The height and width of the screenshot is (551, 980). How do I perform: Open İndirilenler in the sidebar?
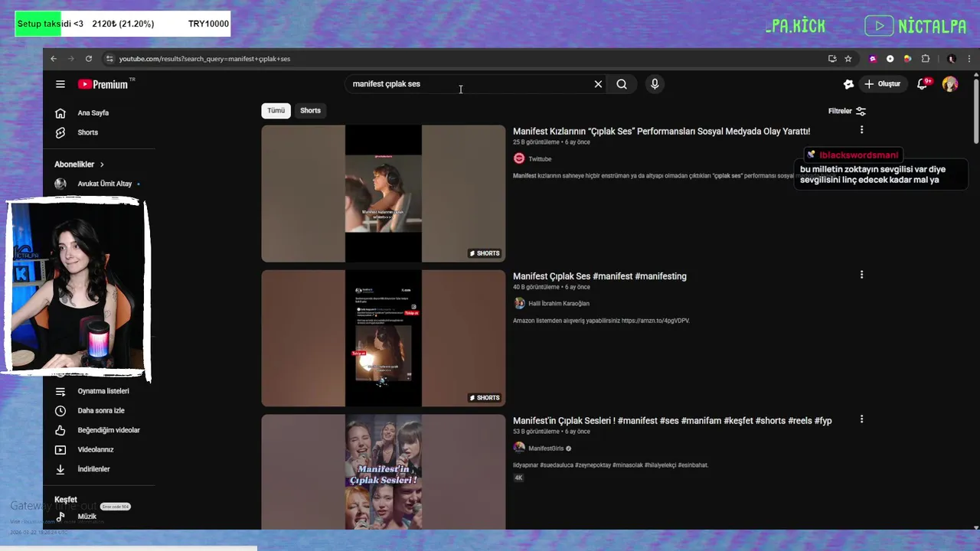(93, 469)
